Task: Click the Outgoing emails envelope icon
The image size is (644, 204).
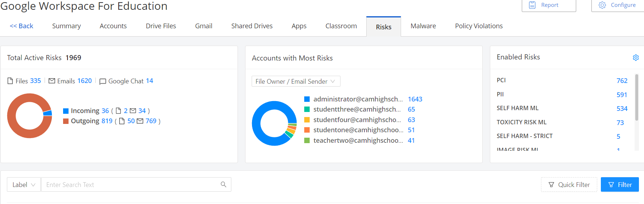Action: pos(140,121)
